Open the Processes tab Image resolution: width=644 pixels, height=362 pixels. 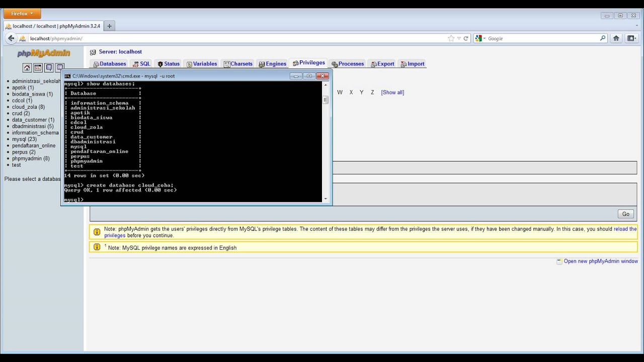tap(348, 64)
